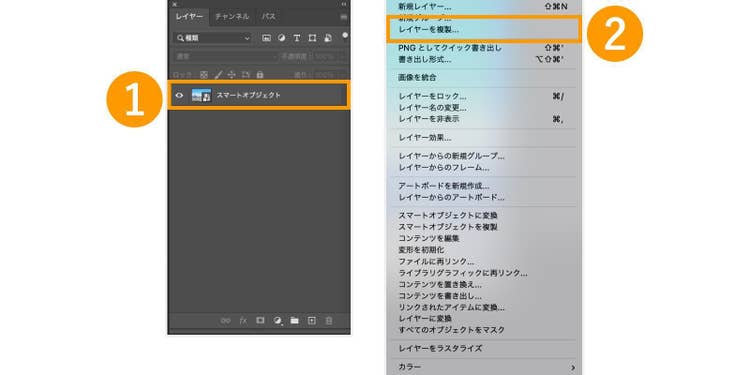The height and width of the screenshot is (375, 750).
Task: Choose レイヤー効果... menu item
Action: click(x=484, y=138)
